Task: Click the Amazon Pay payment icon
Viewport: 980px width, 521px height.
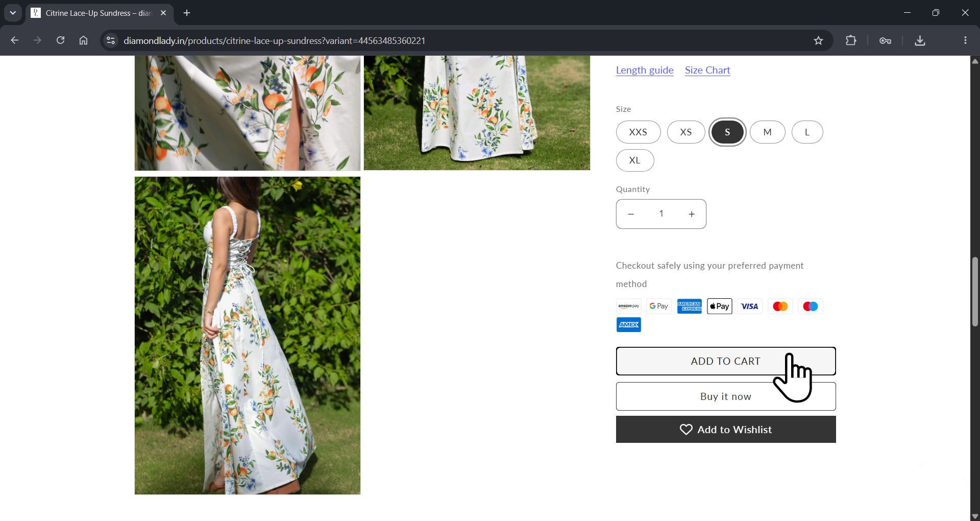Action: [628, 306]
